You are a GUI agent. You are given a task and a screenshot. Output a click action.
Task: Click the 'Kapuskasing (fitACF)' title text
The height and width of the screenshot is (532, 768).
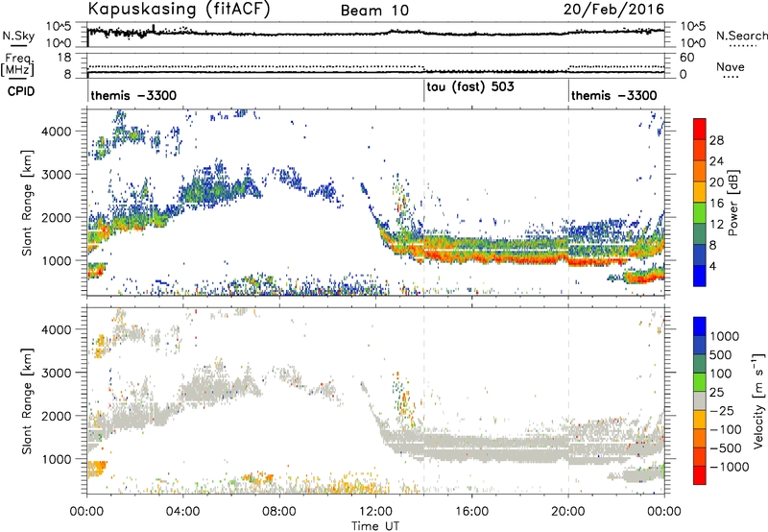[x=179, y=10]
